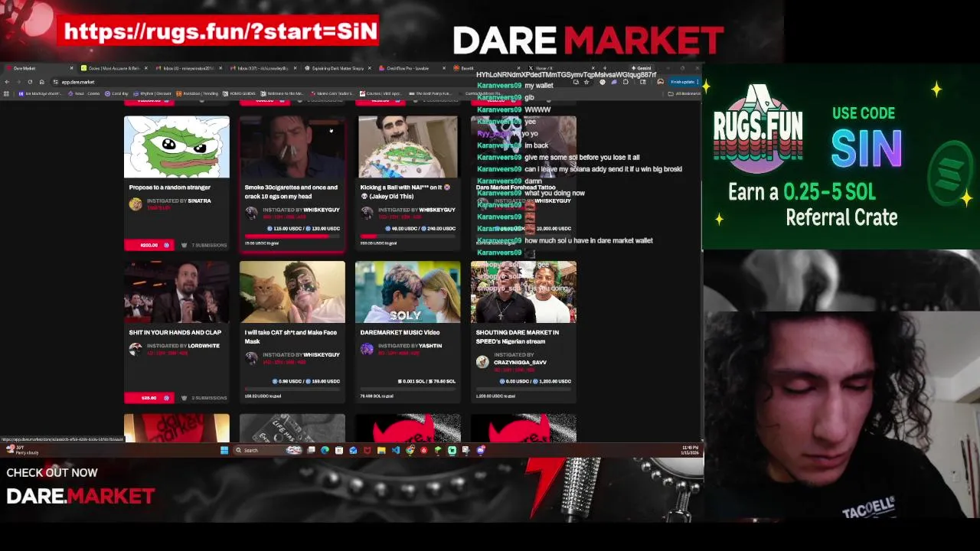The image size is (980, 551).
Task: Click the $25.00 button on the CLAP dare
Action: 149,398
